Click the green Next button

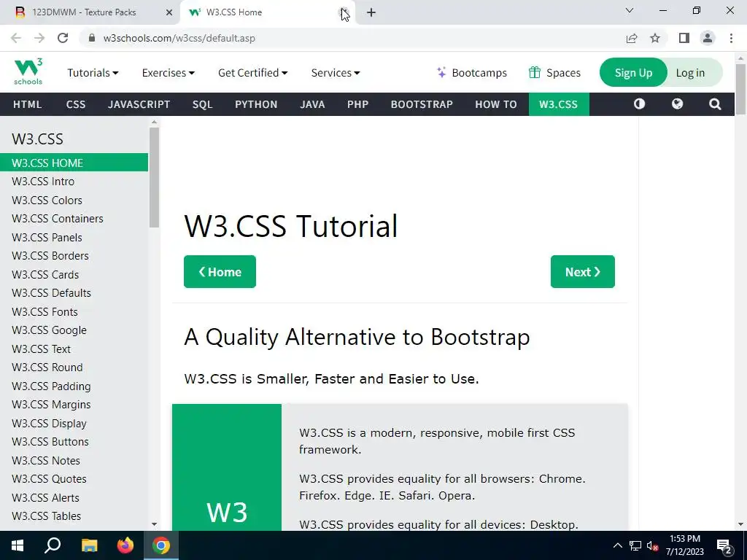click(583, 271)
